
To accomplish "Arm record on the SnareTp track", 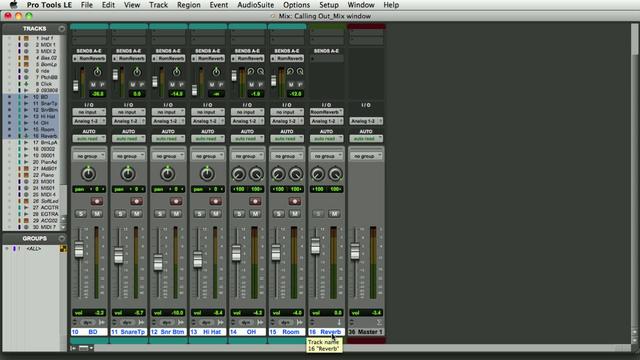I will click(x=136, y=201).
